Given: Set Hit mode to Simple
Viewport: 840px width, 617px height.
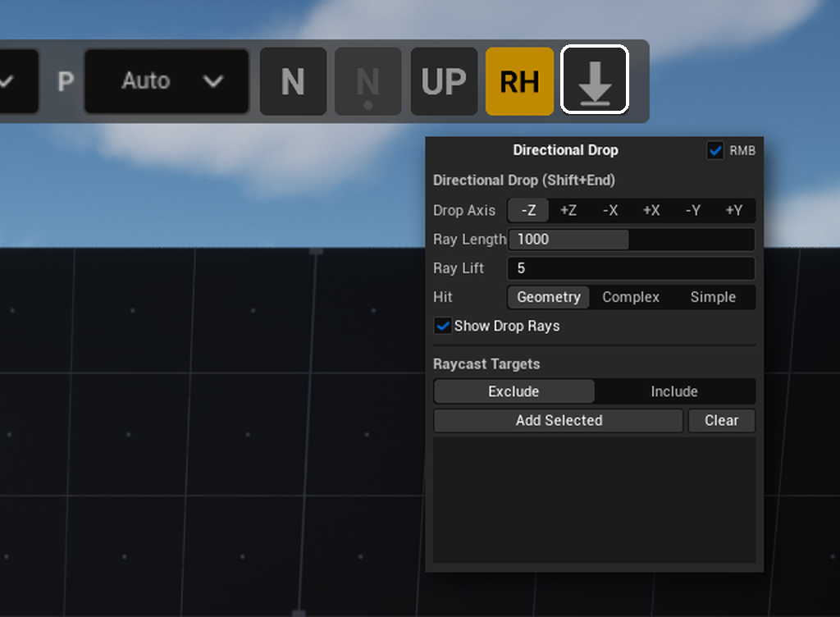Looking at the screenshot, I should pos(713,297).
